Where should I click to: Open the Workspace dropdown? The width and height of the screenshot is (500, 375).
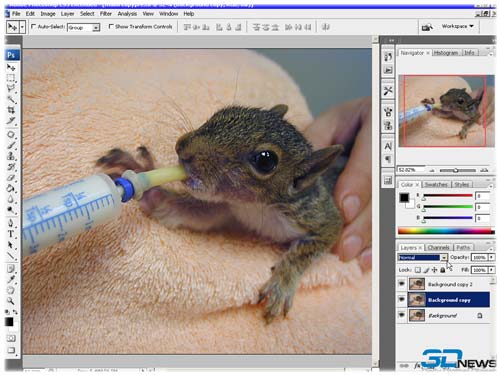click(x=457, y=26)
